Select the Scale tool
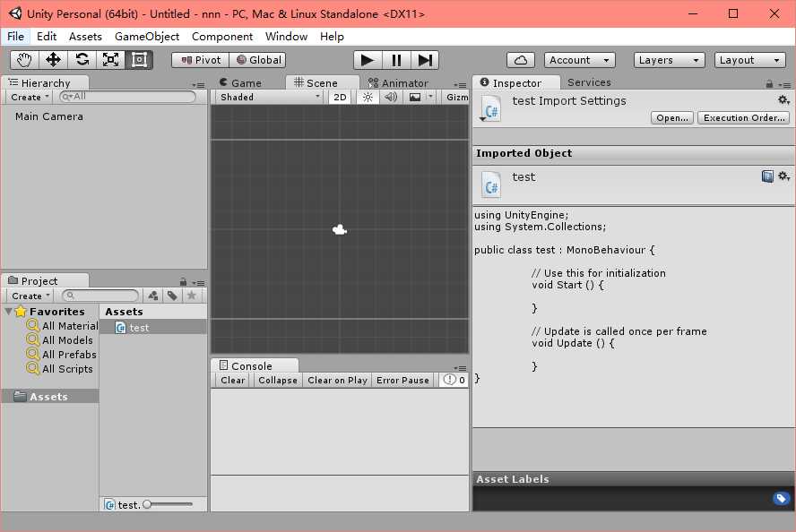This screenshot has height=532, width=796. click(110, 60)
